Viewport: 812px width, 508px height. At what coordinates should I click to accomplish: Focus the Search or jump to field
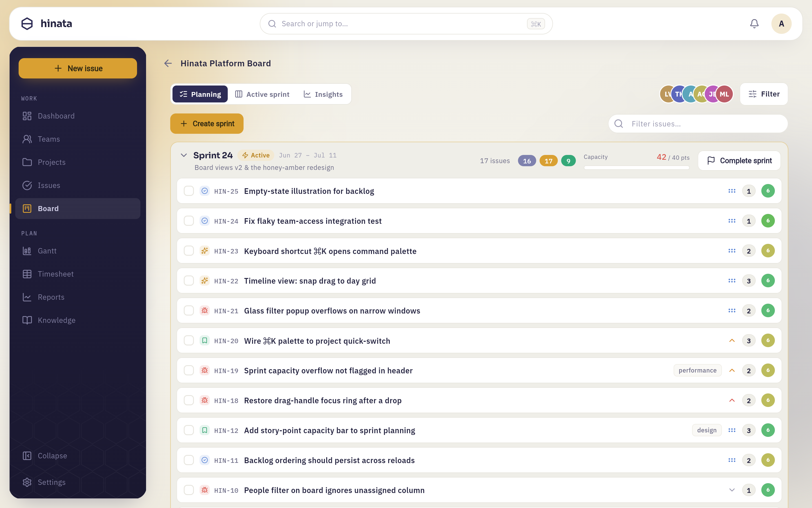click(x=406, y=24)
